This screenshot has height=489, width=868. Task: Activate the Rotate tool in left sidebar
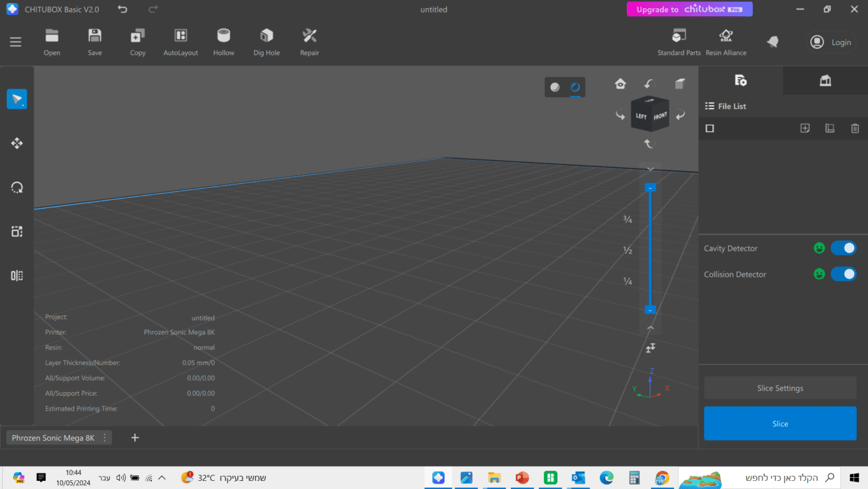pos(17,187)
